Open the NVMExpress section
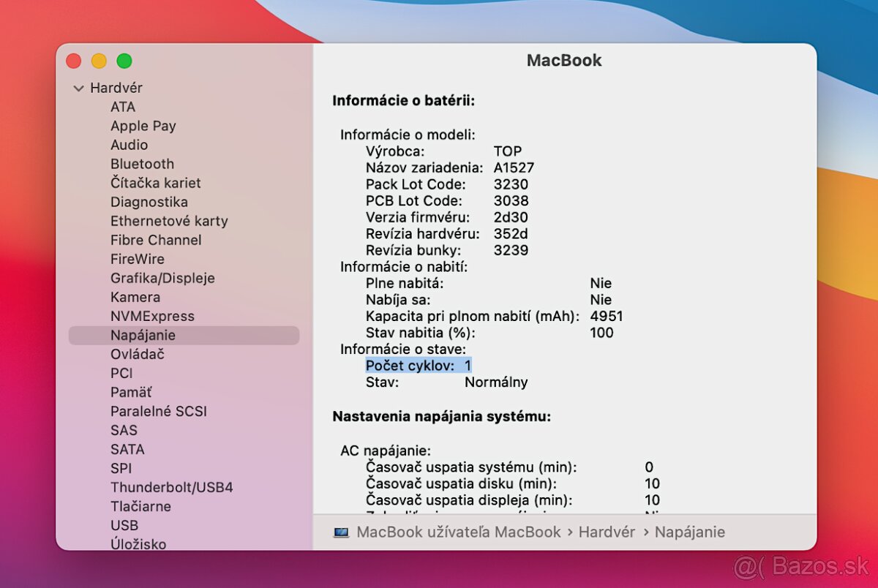878x588 pixels. 151,316
